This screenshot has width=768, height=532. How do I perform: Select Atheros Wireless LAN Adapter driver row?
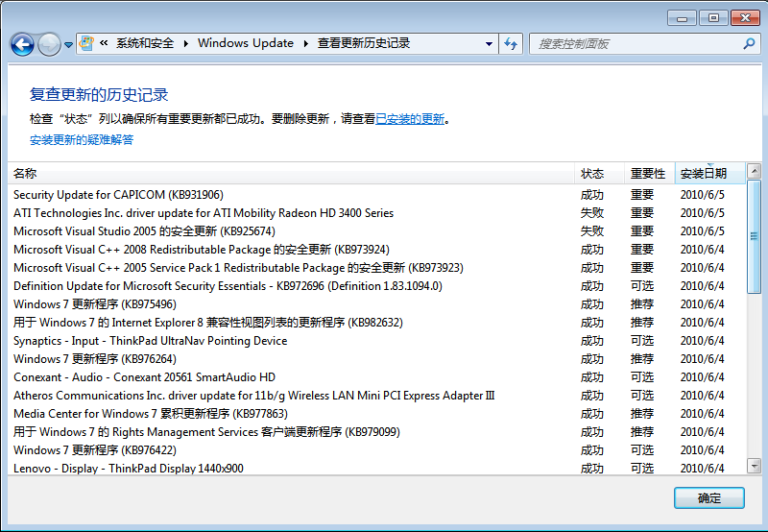pyautogui.click(x=377, y=396)
